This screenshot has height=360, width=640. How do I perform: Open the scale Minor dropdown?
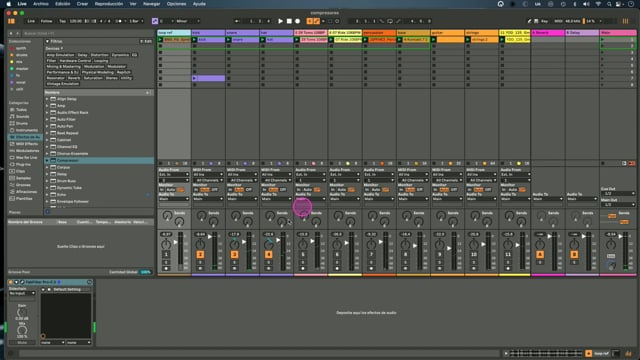(x=188, y=21)
